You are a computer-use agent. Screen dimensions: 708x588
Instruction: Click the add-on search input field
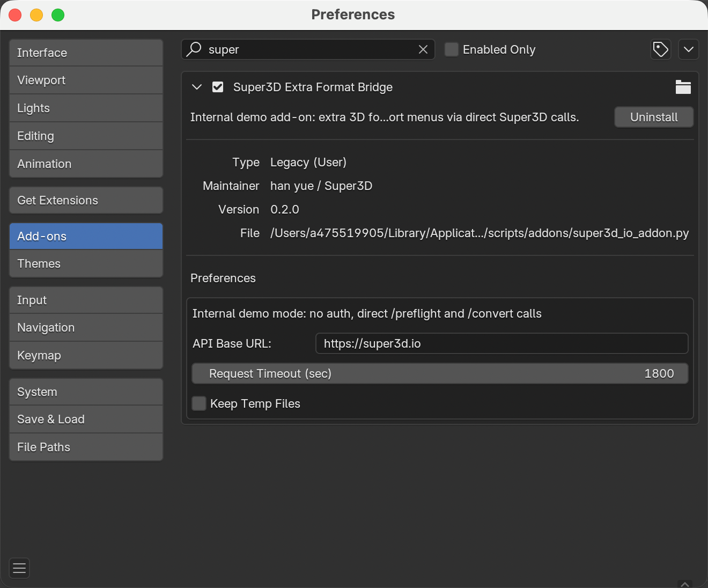click(308, 49)
